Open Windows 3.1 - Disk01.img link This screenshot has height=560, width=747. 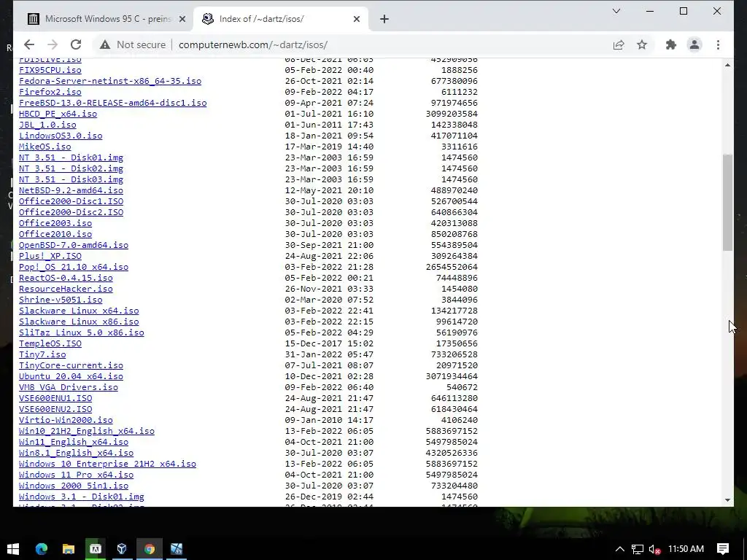click(x=82, y=497)
